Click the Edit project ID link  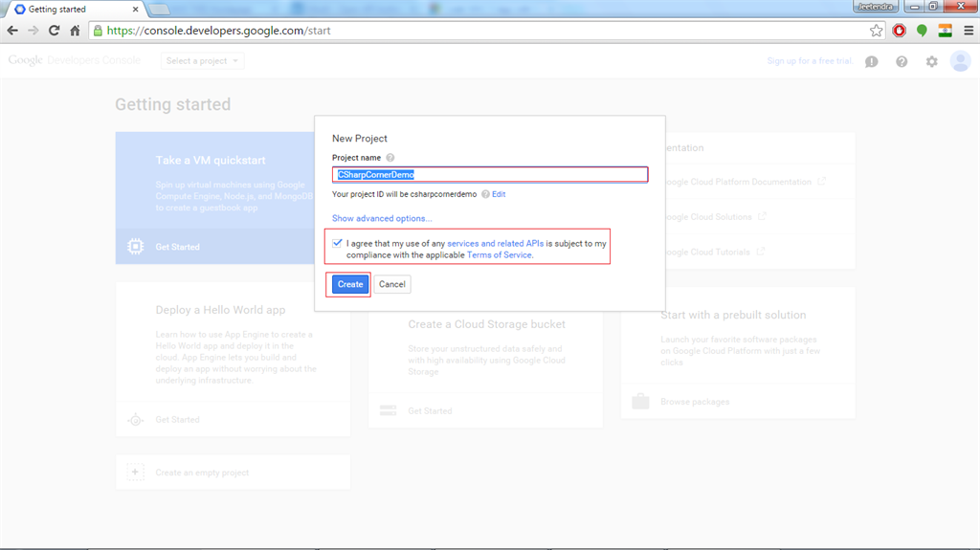click(x=499, y=194)
